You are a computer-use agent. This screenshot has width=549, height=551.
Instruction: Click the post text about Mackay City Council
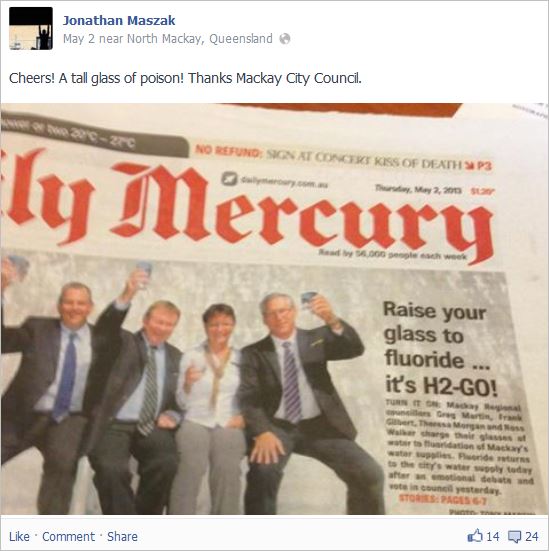185,78
